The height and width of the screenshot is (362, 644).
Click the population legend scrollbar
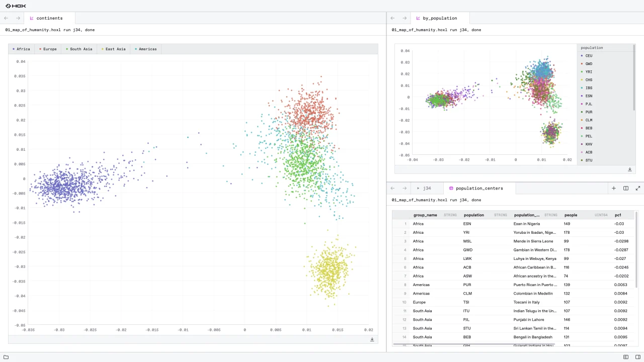click(634, 77)
